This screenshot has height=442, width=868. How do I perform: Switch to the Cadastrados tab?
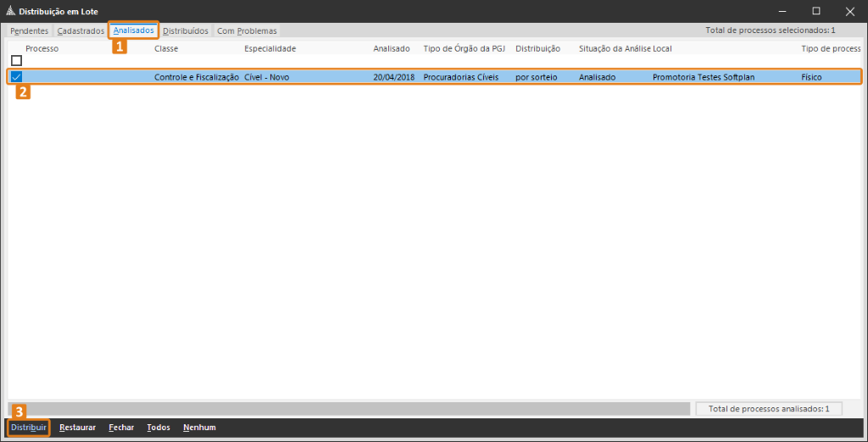click(81, 31)
